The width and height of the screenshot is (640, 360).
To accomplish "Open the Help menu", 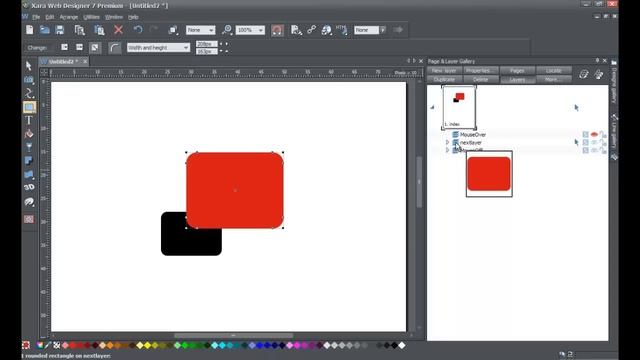I will [x=133, y=17].
